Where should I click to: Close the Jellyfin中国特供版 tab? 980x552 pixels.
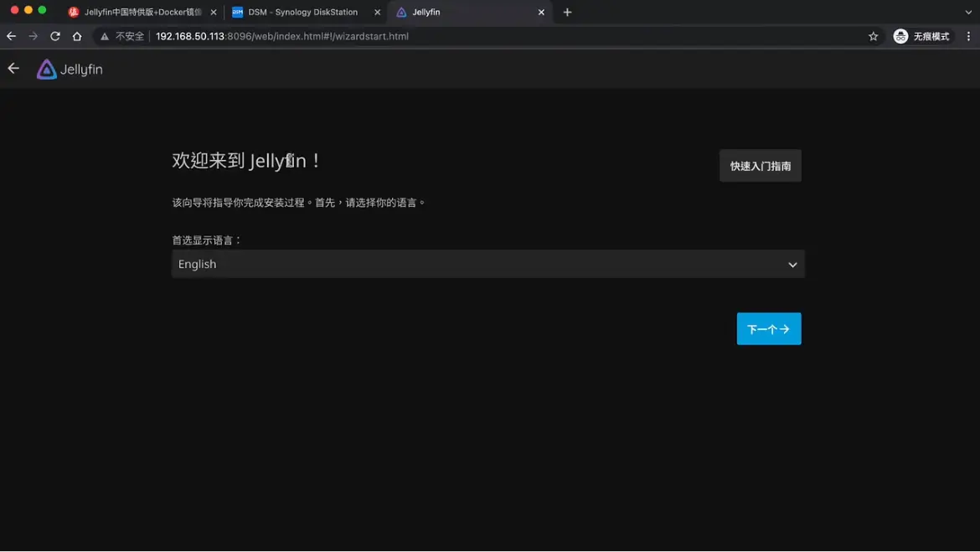click(x=214, y=12)
